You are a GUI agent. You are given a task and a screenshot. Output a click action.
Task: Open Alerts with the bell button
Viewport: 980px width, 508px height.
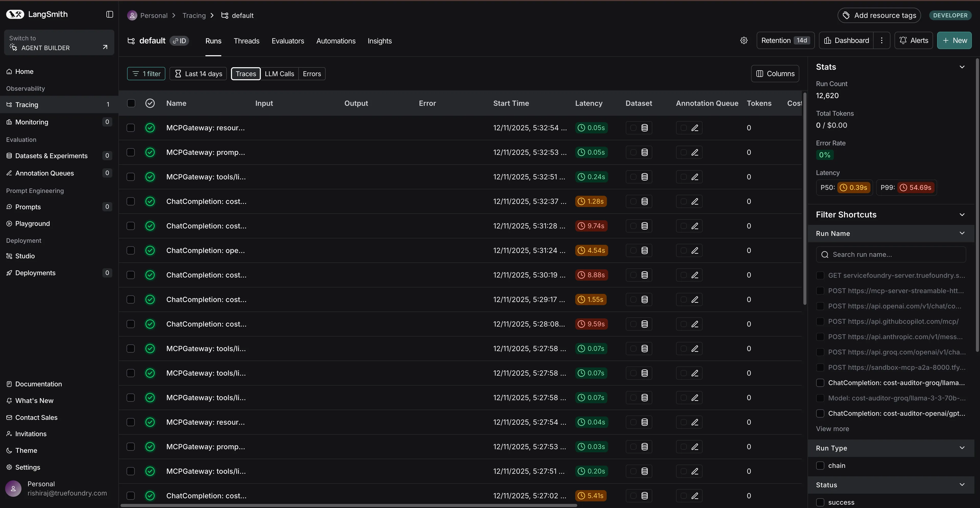(x=913, y=40)
